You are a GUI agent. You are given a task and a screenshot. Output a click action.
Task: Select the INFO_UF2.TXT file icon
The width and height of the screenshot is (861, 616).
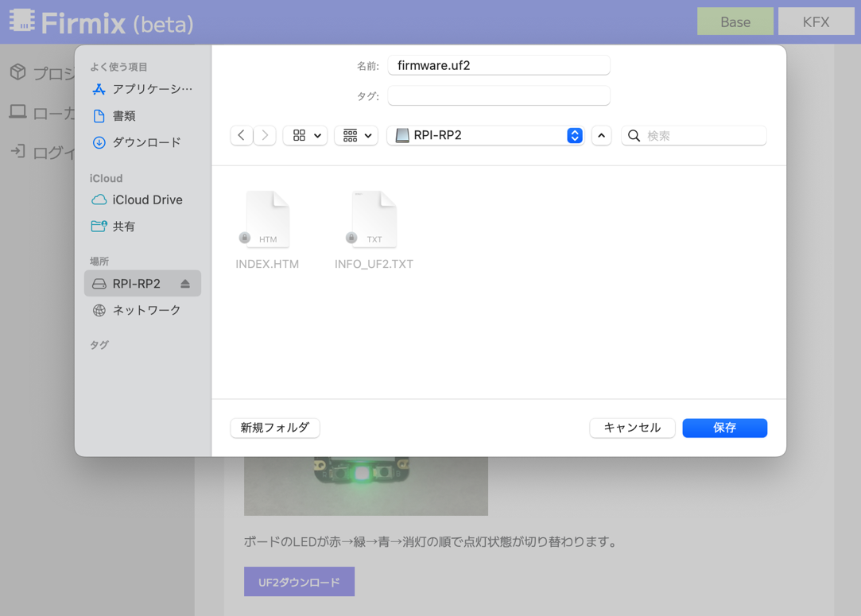374,220
